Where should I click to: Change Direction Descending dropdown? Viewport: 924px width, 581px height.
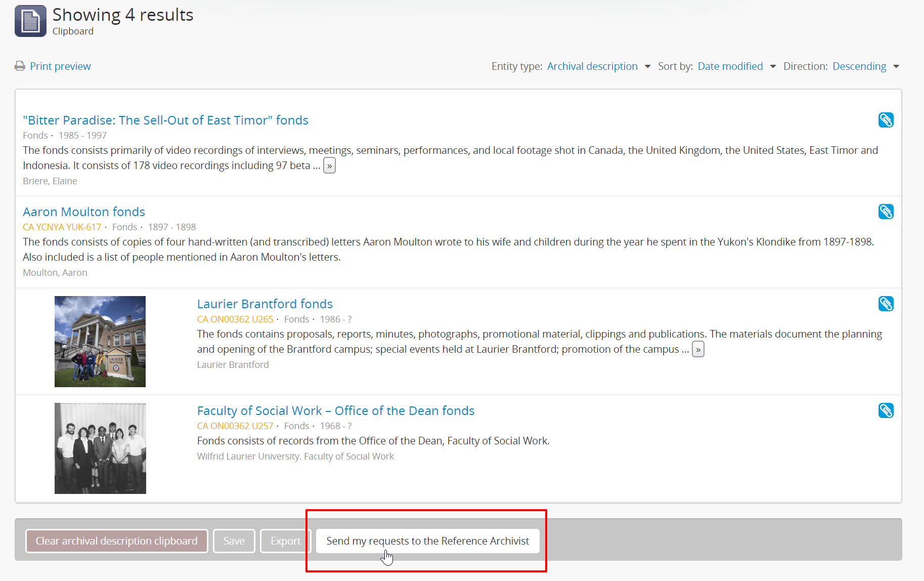865,66
